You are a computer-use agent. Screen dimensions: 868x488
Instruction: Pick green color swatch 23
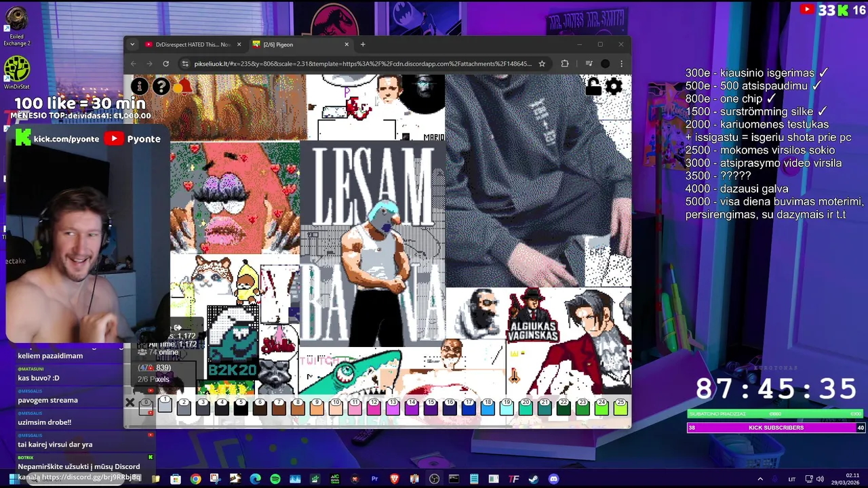pos(583,407)
